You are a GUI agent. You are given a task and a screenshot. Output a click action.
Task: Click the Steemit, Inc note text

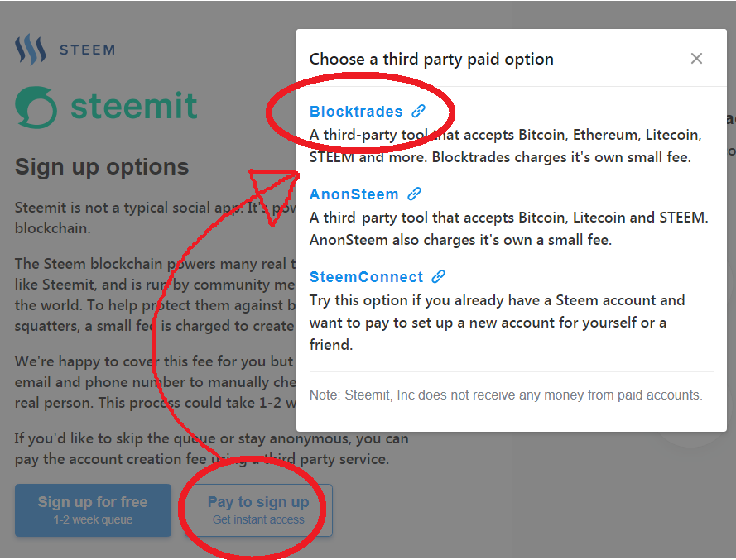click(506, 395)
